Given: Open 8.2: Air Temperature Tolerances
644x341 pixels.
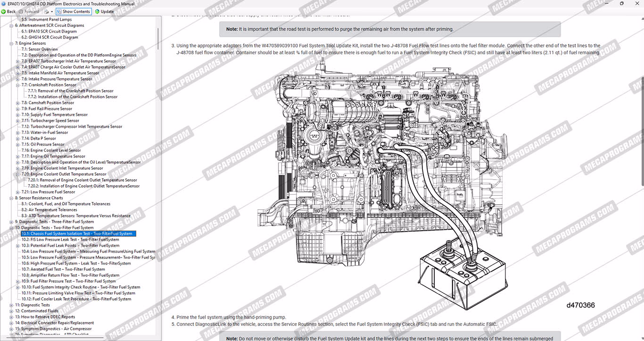Looking at the screenshot, I should (x=49, y=210).
